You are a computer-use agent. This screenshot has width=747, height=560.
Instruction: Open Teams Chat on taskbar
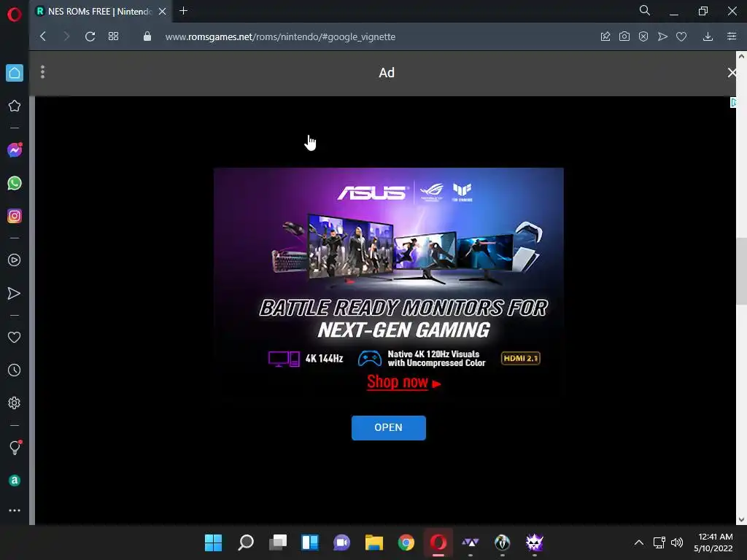341,542
